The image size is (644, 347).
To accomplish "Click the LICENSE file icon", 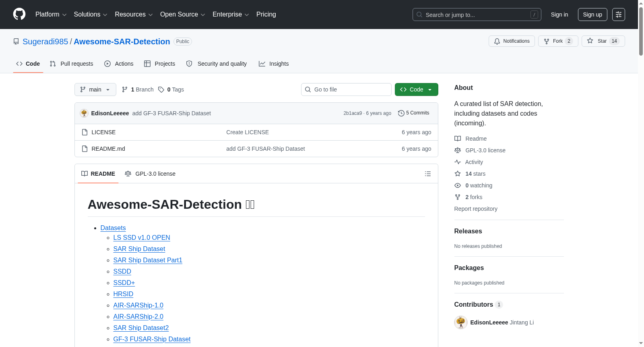I will (85, 132).
